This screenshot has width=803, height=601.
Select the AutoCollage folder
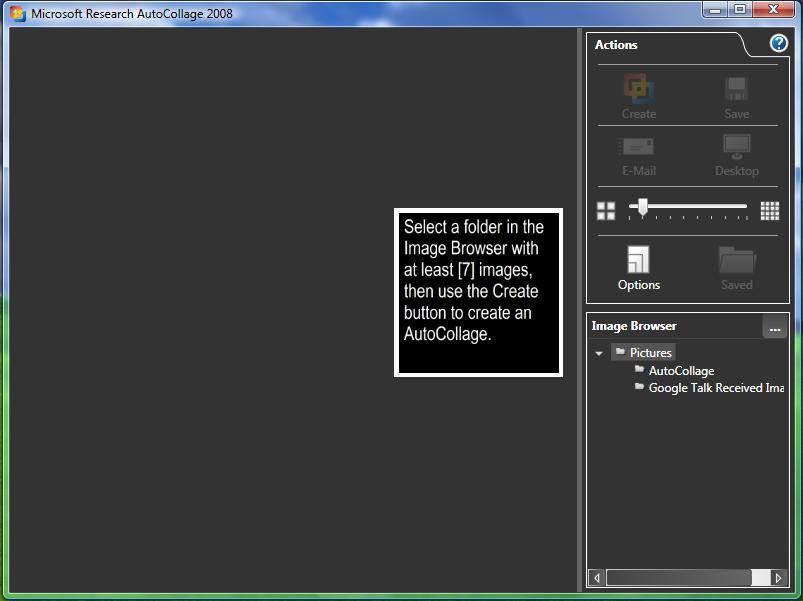click(x=681, y=371)
